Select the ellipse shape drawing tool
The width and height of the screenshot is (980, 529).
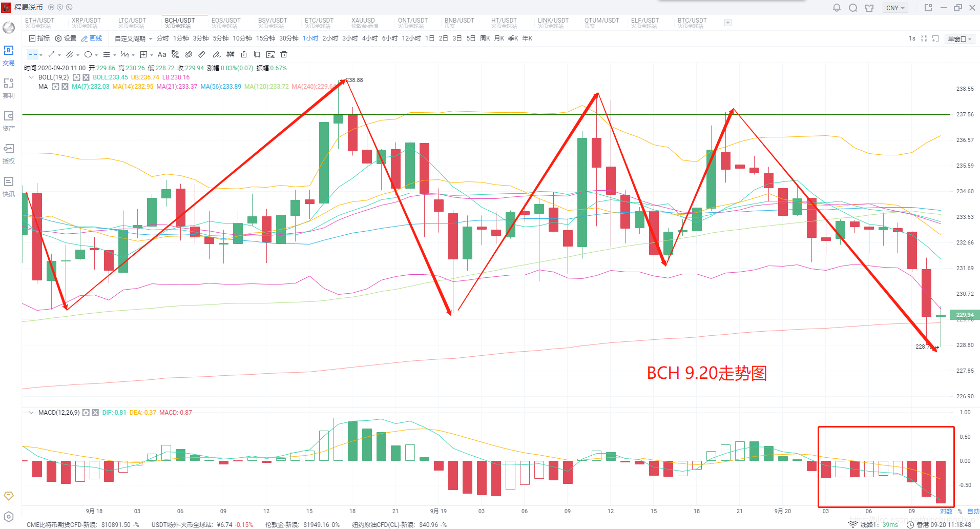point(88,54)
